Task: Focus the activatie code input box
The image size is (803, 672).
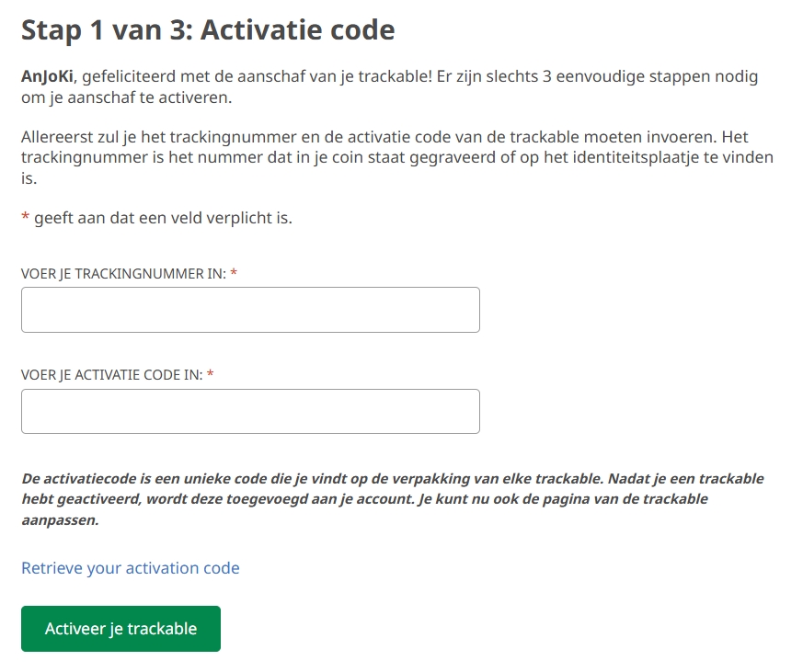Action: point(249,411)
